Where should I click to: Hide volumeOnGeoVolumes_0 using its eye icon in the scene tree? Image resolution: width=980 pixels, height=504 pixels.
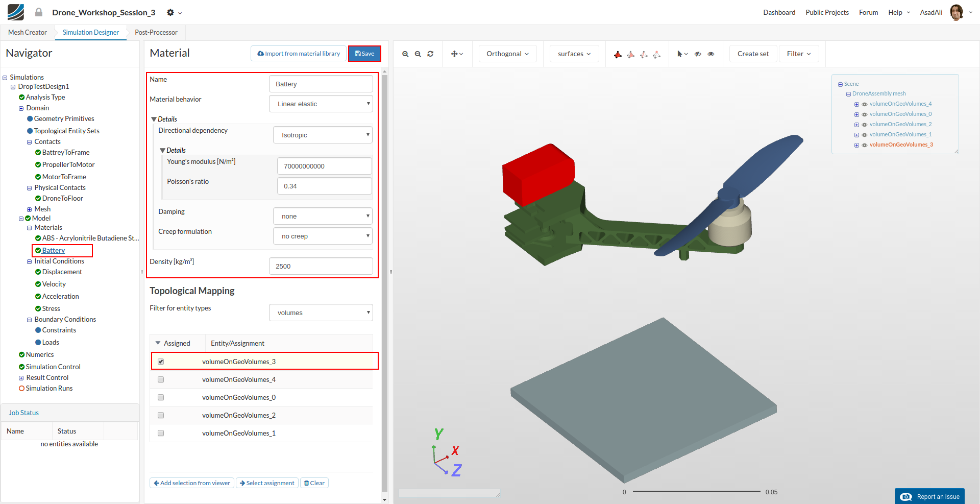click(865, 114)
